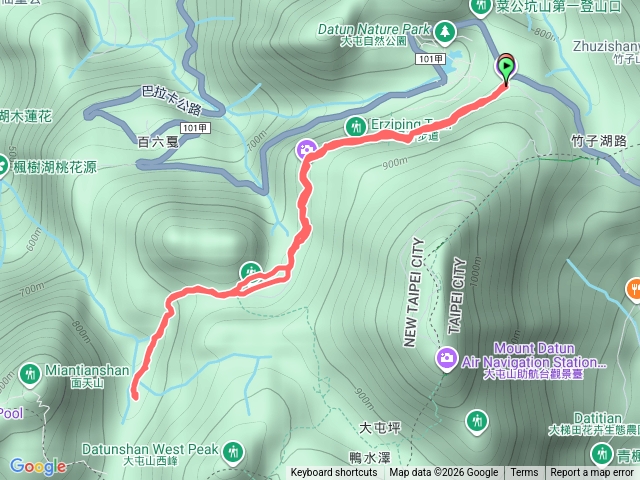Select the Miantianshan hiker pin
The width and height of the screenshot is (640, 480).
point(30,375)
